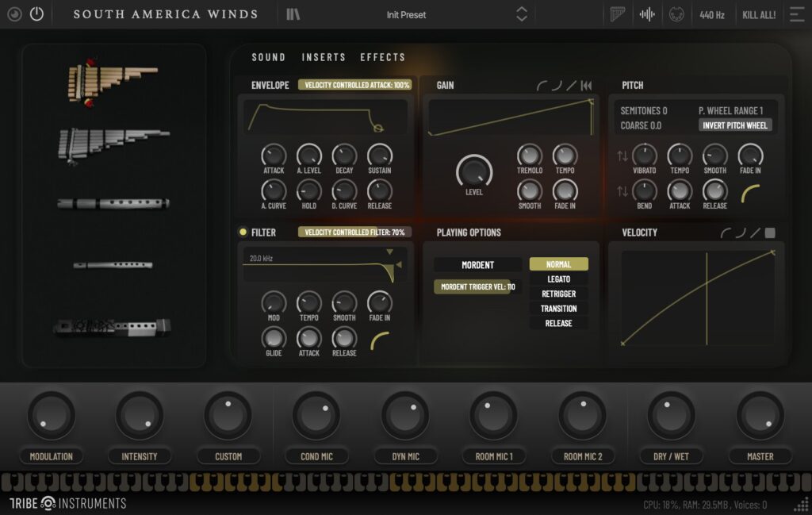Click the Modulation label button
Image resolution: width=812 pixels, height=515 pixels.
[x=52, y=456]
